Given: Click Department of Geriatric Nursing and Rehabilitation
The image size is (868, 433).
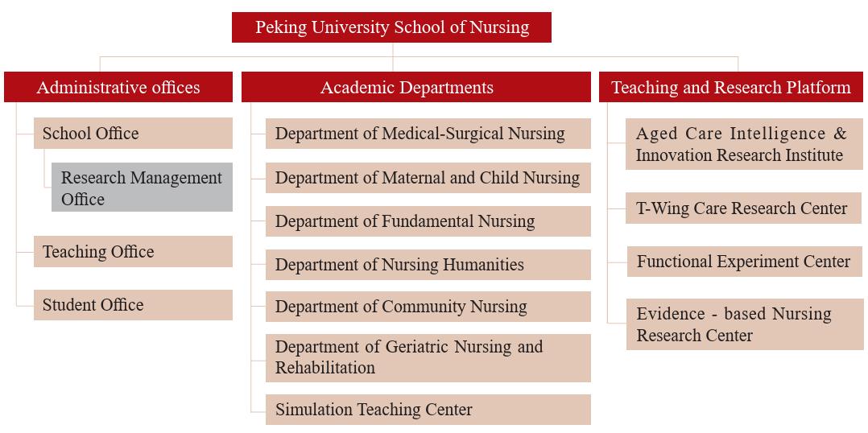Looking at the screenshot, I should (428, 358).
